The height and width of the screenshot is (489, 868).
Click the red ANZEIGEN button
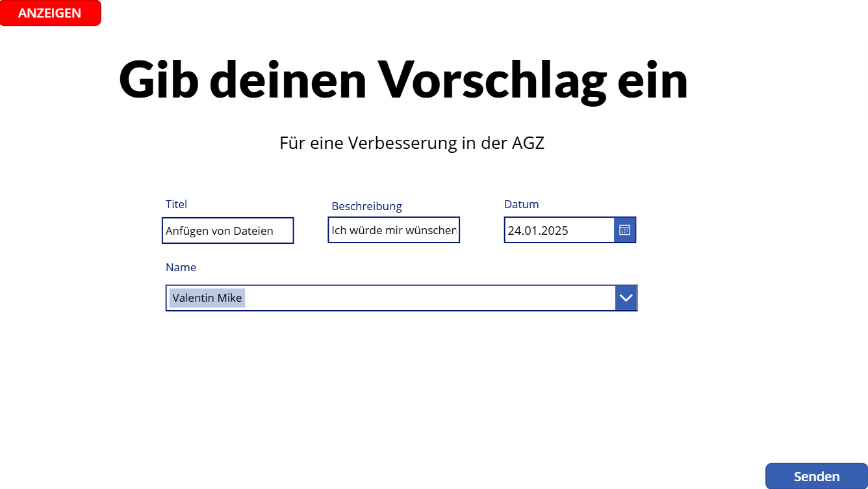50,13
